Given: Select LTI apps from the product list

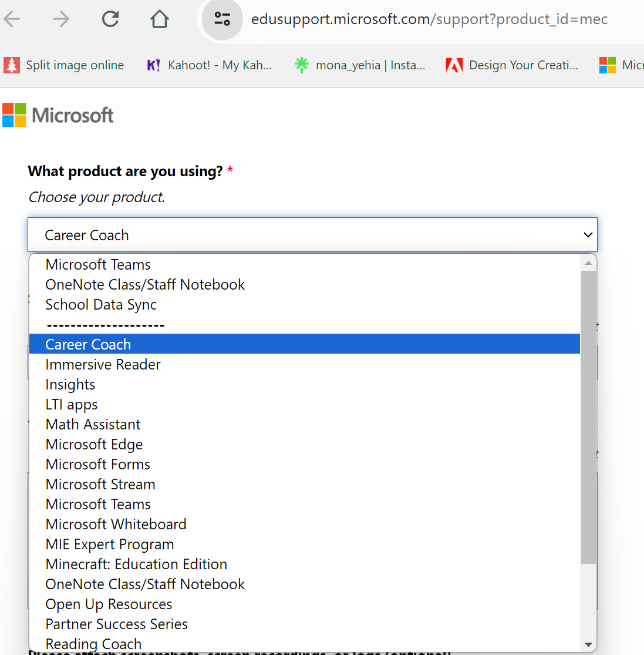Looking at the screenshot, I should (x=305, y=404).
